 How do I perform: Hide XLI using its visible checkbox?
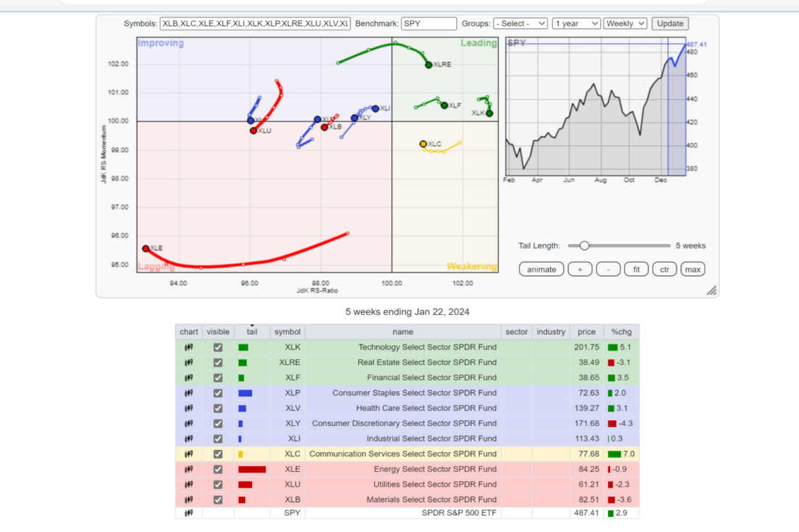(x=218, y=439)
